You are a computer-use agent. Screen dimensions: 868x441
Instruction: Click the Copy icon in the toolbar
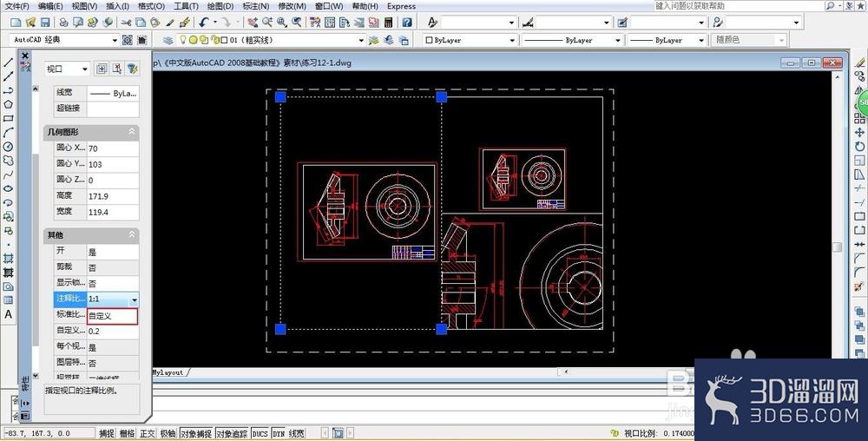(141, 22)
